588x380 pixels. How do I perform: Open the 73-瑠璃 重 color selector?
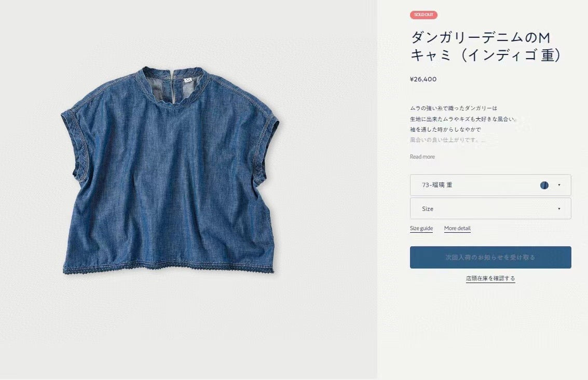point(490,185)
